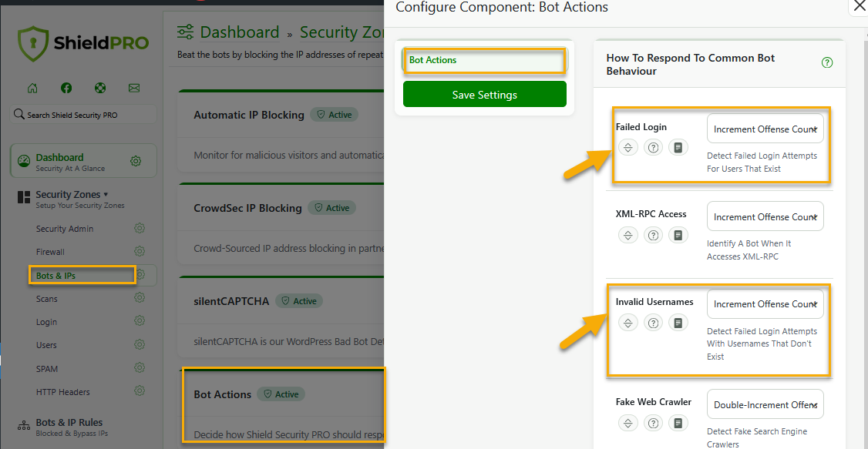This screenshot has width=868, height=449.
Task: Click Fake Web Crawler up-down arrows icon
Action: (627, 423)
